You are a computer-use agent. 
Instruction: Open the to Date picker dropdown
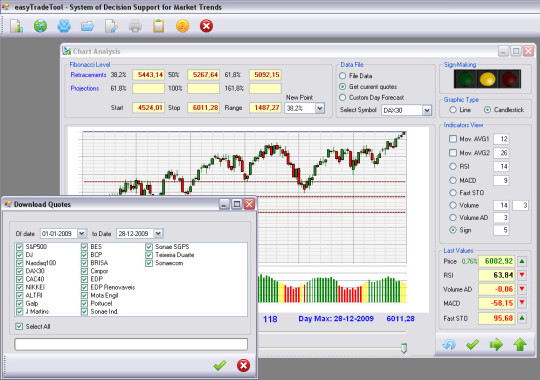[158, 234]
